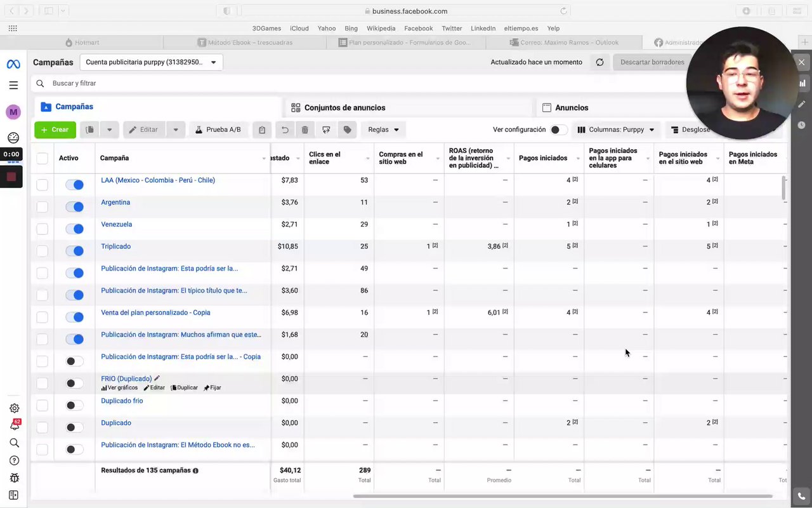Image resolution: width=812 pixels, height=508 pixels.
Task: Click the trash delete icon
Action: (305, 130)
